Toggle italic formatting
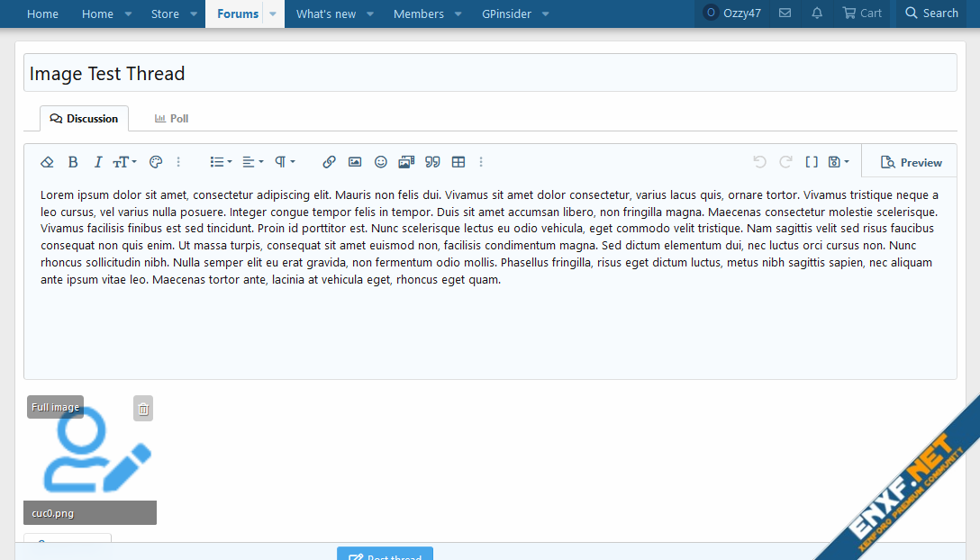The image size is (980, 560). [x=98, y=162]
